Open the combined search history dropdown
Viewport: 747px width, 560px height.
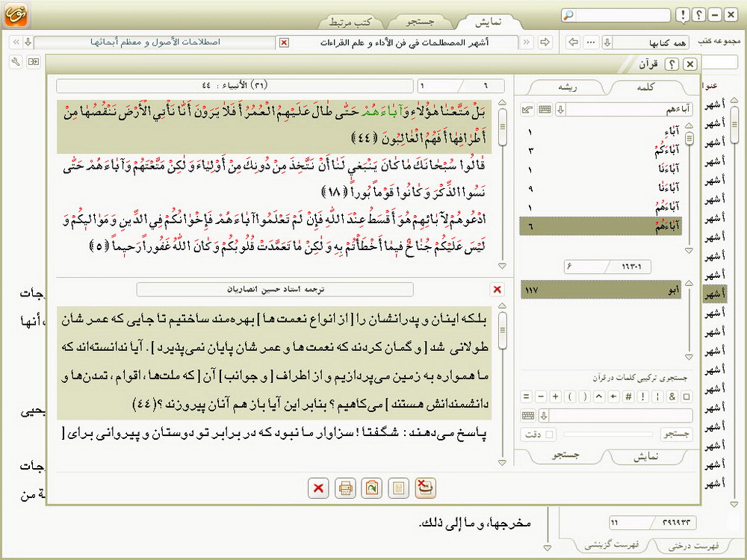[544, 416]
